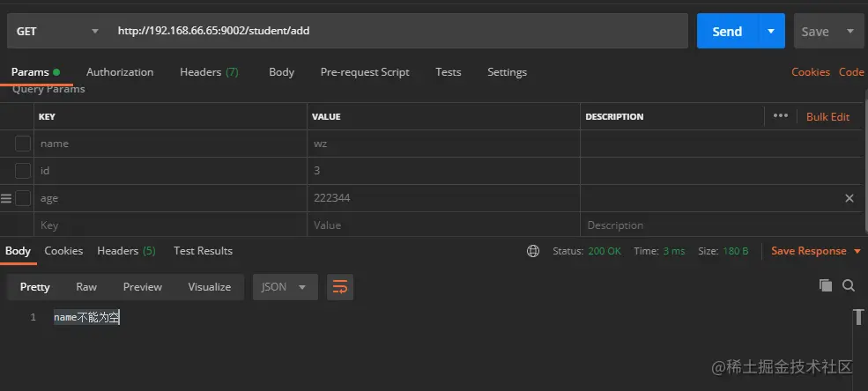The width and height of the screenshot is (868, 391).
Task: Open the Cookies link at top right
Action: point(811,72)
